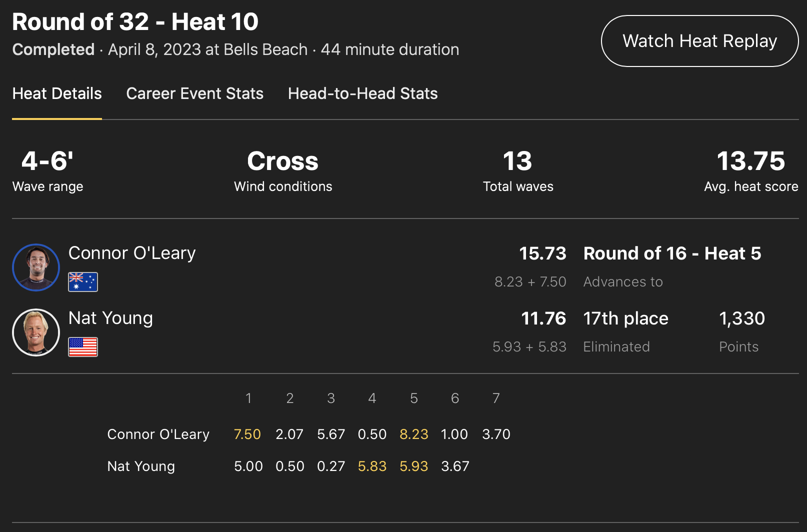Click the 13.75 average heat score
The image size is (807, 532).
click(750, 161)
